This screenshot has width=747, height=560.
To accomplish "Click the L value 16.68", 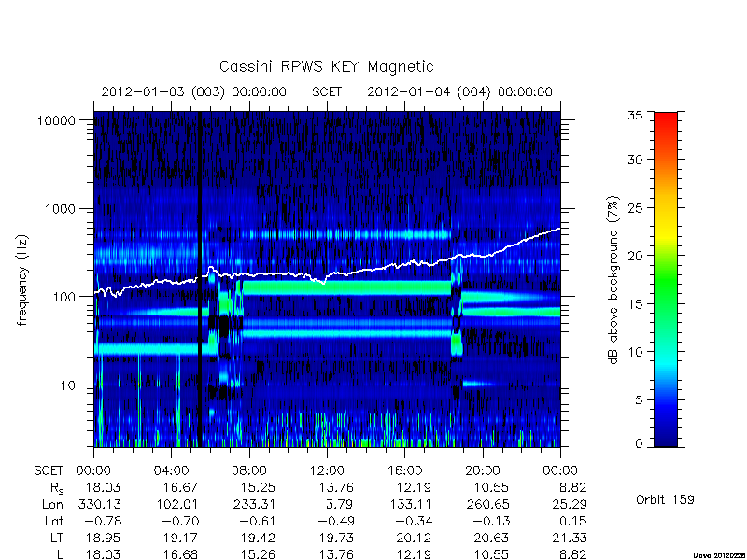I will tap(180, 554).
